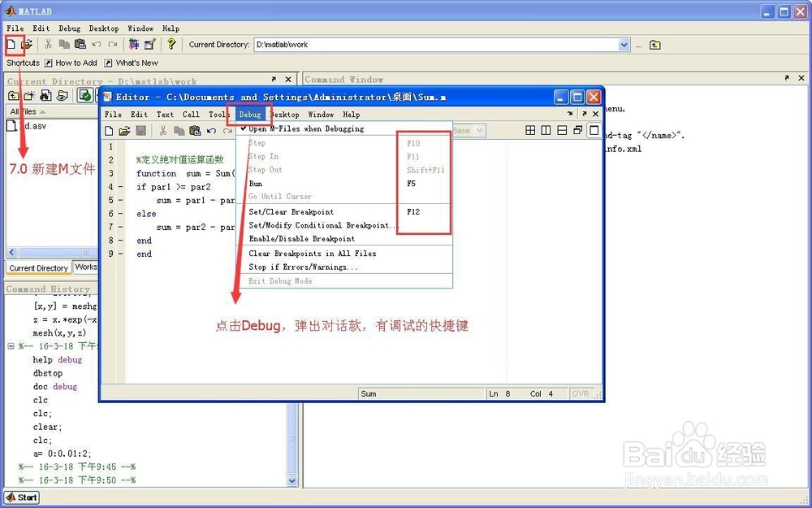
Task: Undo edit in Editor toolbar
Action: 211,131
